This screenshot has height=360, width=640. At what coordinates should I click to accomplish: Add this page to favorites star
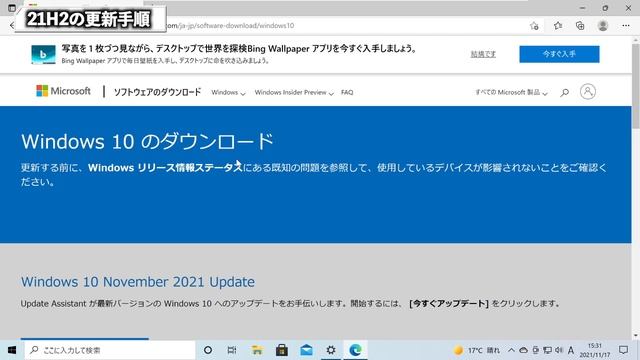coord(534,26)
